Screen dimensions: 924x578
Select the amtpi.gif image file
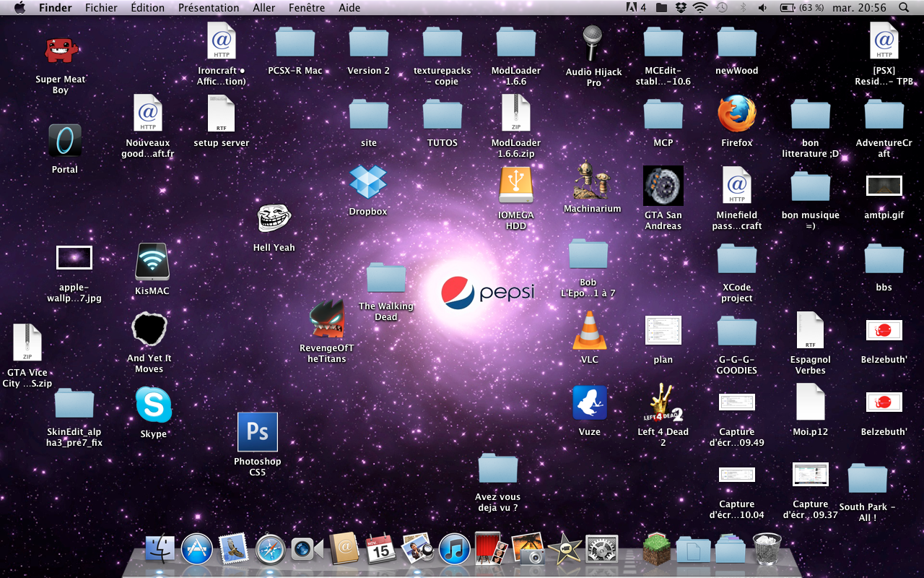click(x=884, y=186)
